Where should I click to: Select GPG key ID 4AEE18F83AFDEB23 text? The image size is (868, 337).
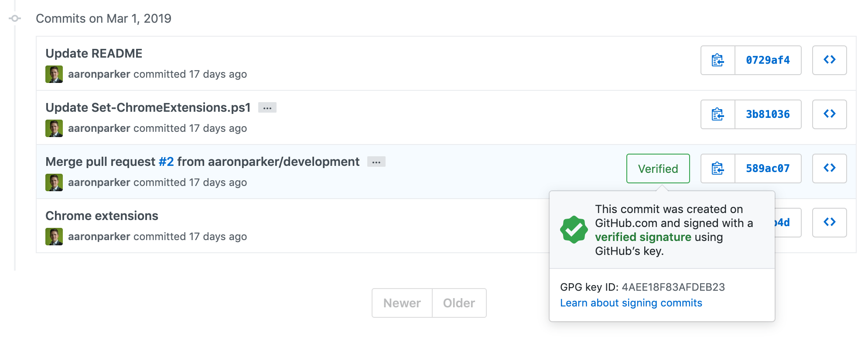(x=642, y=287)
